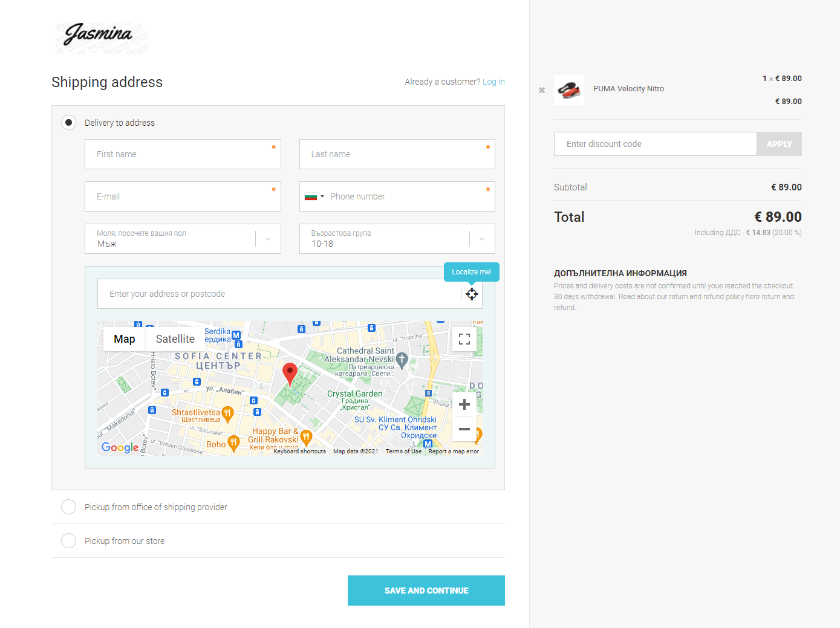Open the phone country flag dropdown
The height and width of the screenshot is (628, 840).
click(x=314, y=196)
